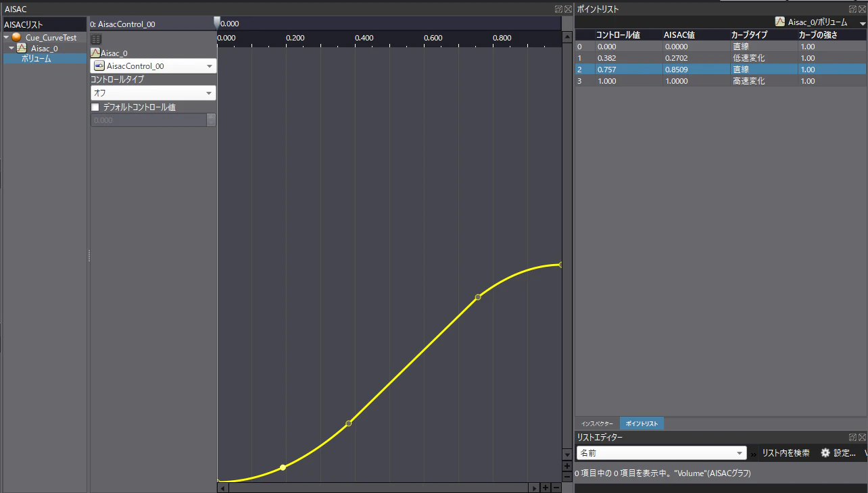Click 高速変化 curve type cell

tap(763, 81)
